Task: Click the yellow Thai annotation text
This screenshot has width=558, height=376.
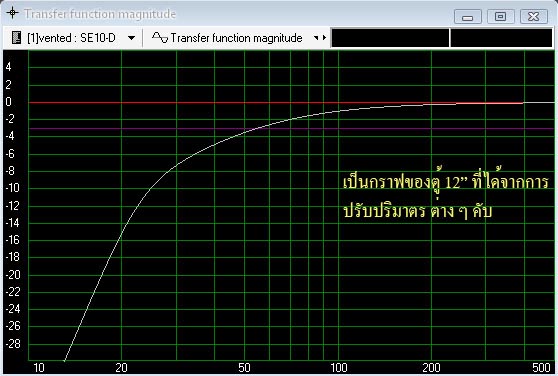Action: (x=446, y=196)
